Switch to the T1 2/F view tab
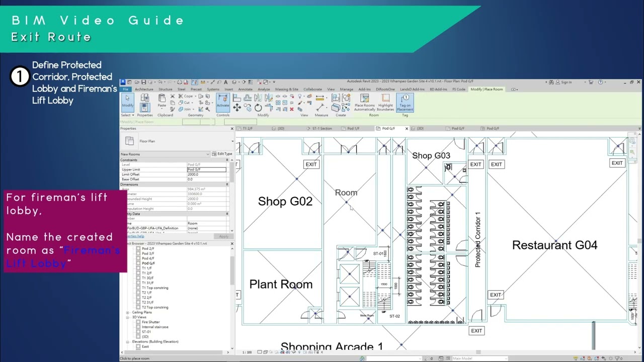 click(247, 128)
